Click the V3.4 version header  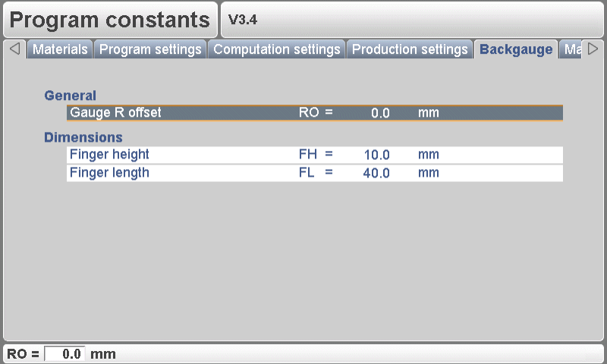tap(243, 20)
